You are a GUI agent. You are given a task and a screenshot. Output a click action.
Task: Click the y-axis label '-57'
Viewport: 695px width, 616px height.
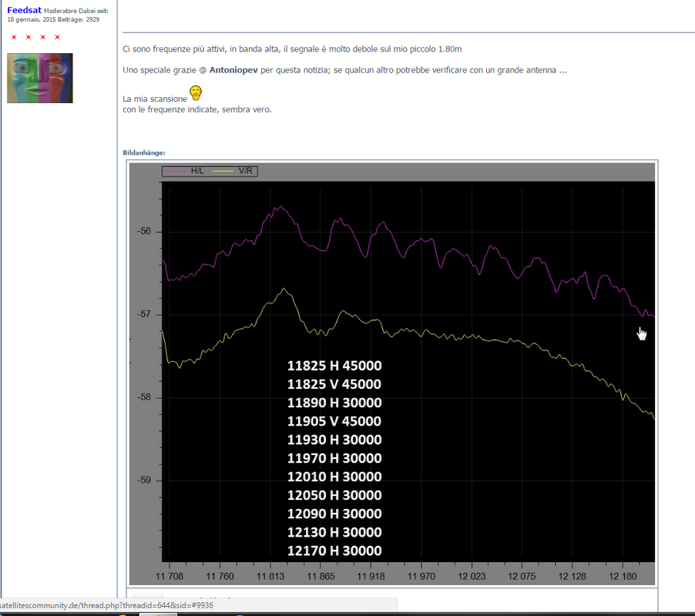click(x=144, y=314)
